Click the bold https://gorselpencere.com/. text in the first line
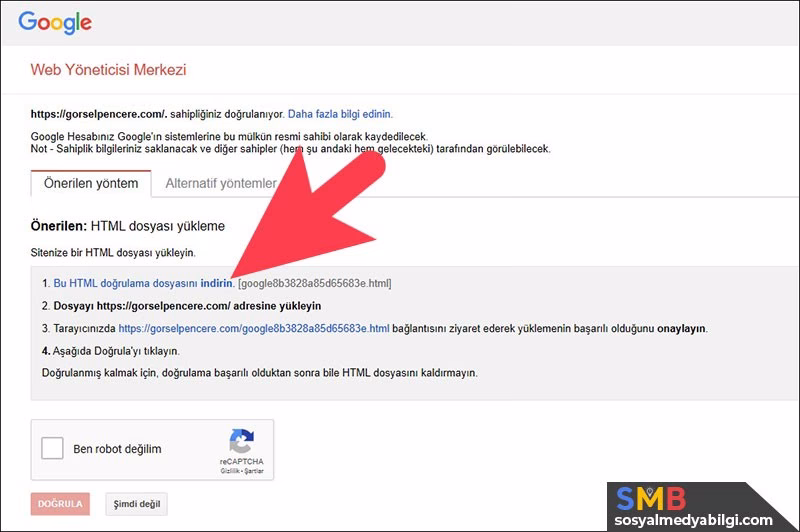 point(99,114)
